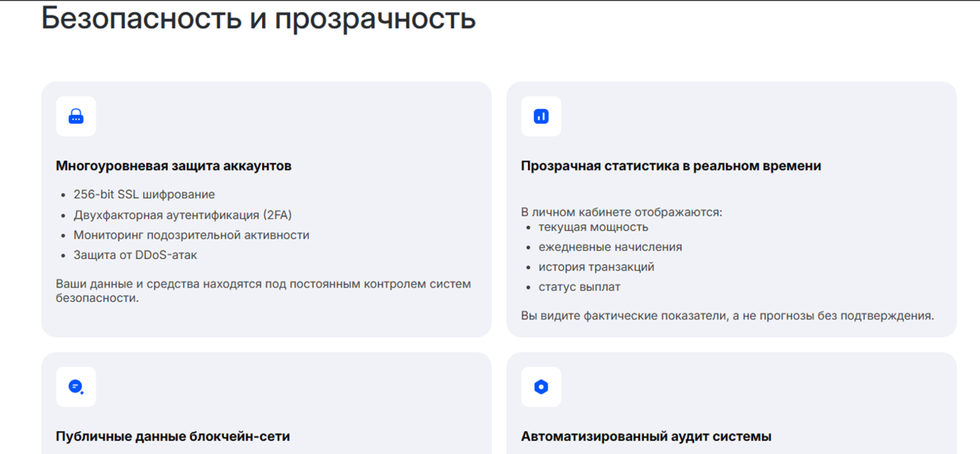Click "Двухфакторная аутентификация (2FA)" item
980x454 pixels.
point(182,215)
